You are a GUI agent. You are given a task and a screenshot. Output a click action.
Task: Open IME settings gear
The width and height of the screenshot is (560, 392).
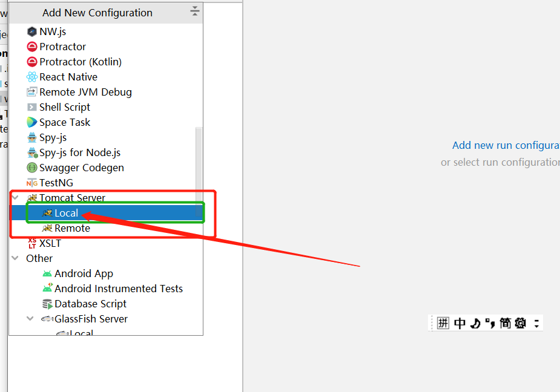(521, 323)
